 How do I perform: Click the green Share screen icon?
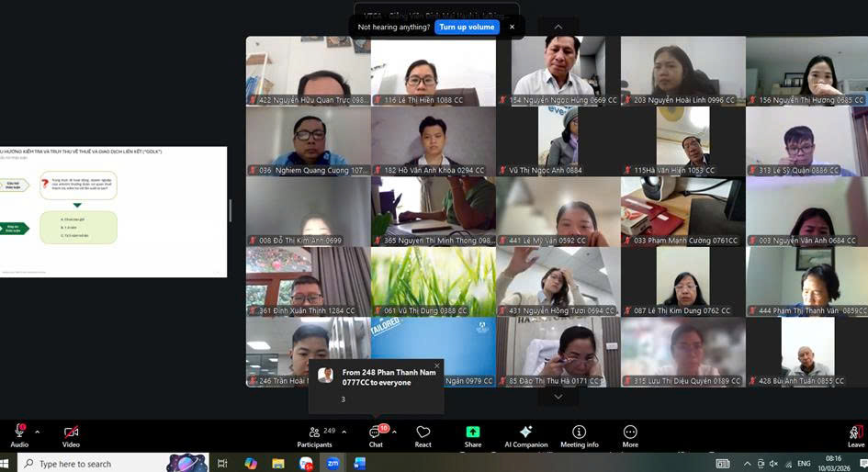472,432
